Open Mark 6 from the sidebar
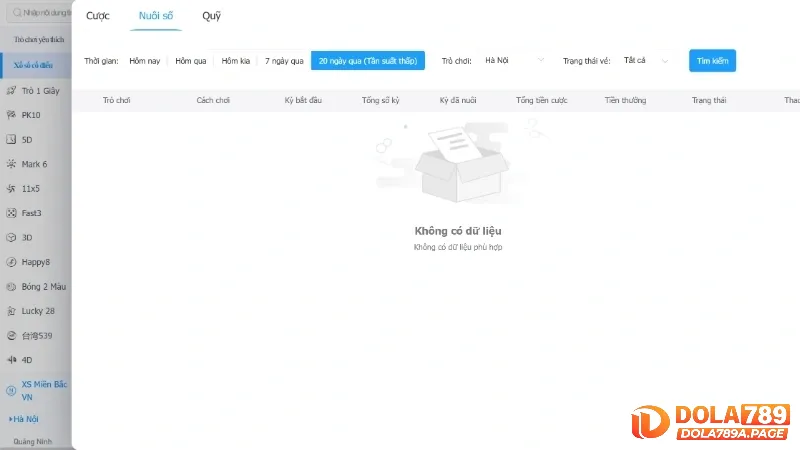Screen dimensions: 800x450 pyautogui.click(x=11, y=164)
